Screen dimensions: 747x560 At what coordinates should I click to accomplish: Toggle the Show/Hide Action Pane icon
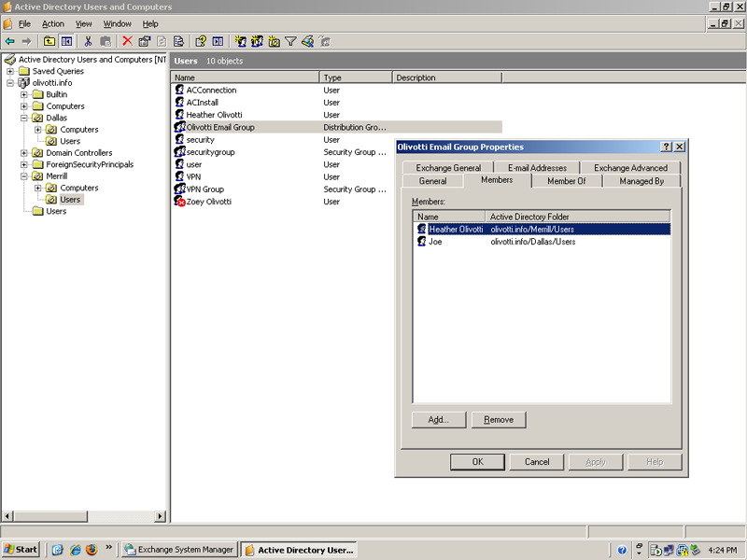pos(218,41)
